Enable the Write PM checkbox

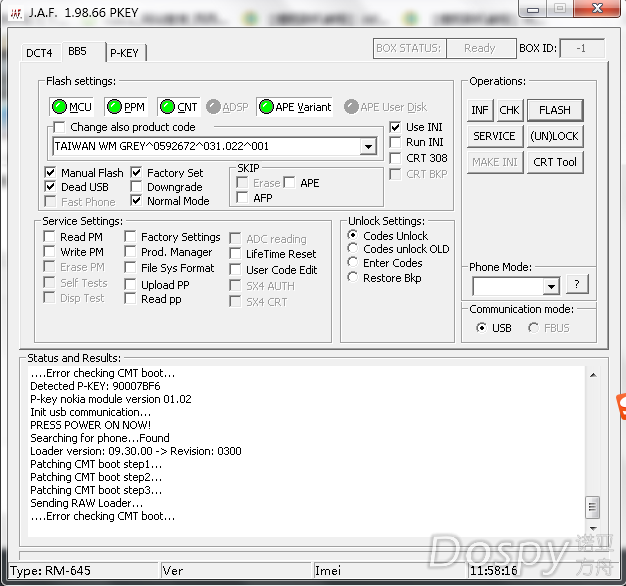[49, 251]
